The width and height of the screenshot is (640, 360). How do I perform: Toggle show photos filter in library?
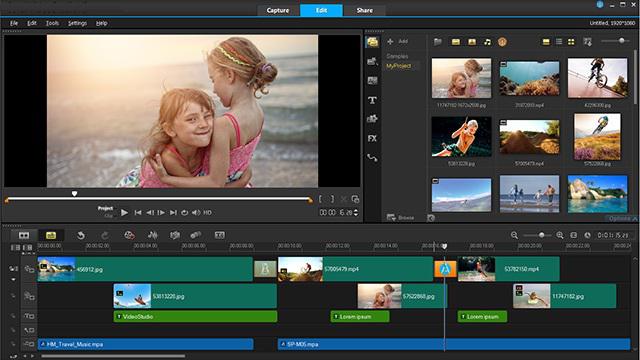(472, 42)
